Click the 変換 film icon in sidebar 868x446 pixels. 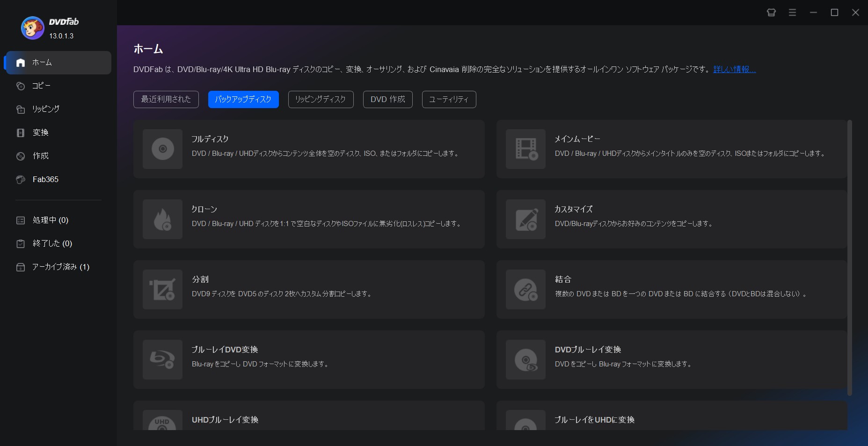[x=21, y=133]
